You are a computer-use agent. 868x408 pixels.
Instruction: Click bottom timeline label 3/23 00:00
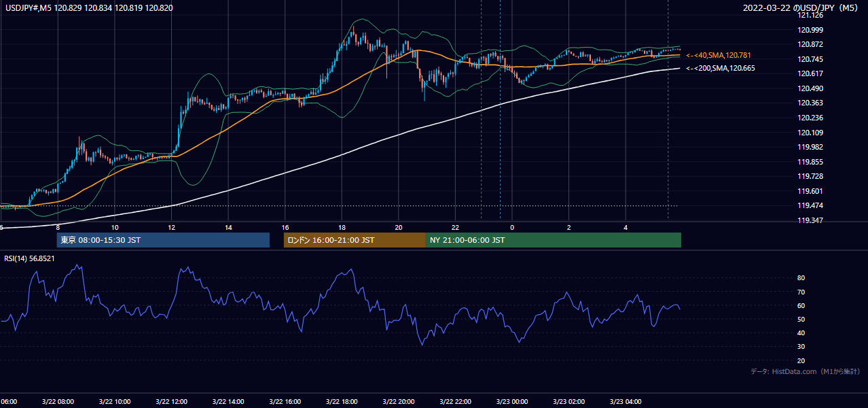pyautogui.click(x=512, y=402)
